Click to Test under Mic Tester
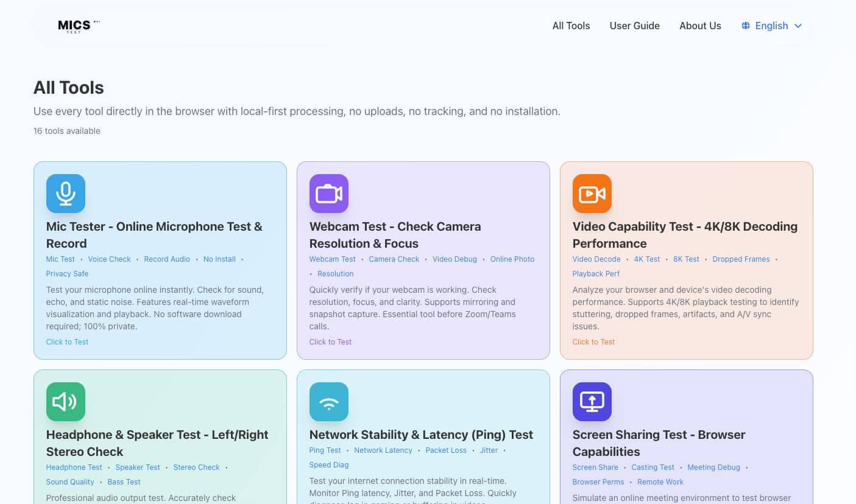856x504 pixels. [67, 341]
